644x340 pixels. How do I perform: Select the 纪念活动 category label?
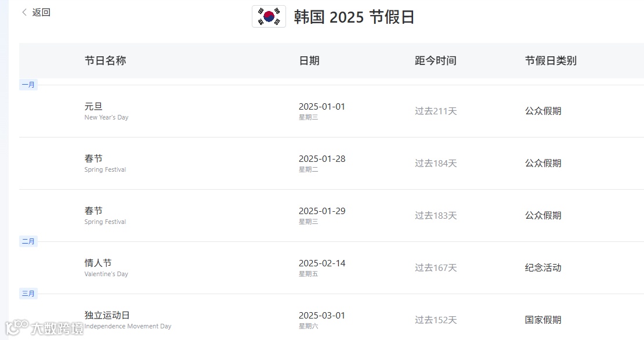(543, 267)
